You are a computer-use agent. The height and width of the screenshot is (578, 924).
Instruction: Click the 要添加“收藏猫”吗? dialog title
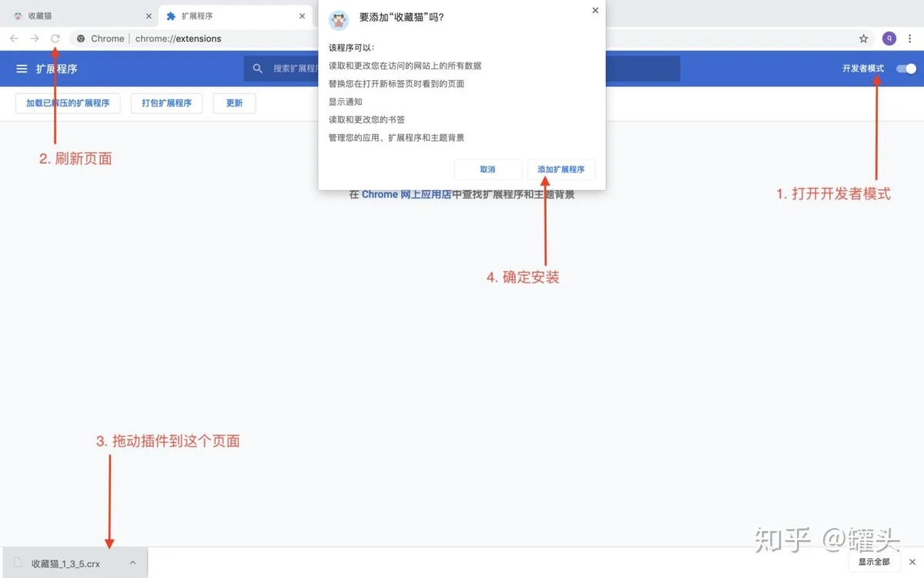(401, 17)
